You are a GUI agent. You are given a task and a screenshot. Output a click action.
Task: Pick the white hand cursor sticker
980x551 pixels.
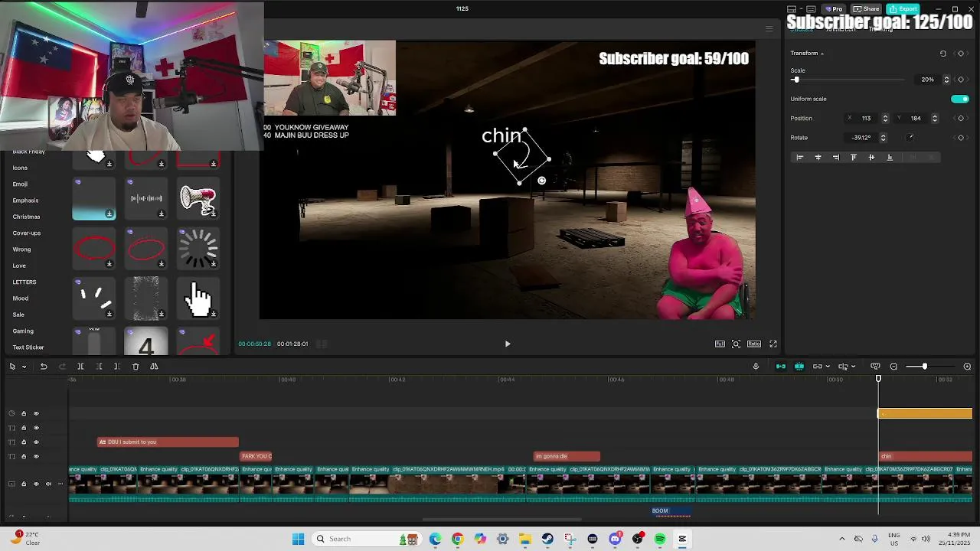pyautogui.click(x=198, y=298)
